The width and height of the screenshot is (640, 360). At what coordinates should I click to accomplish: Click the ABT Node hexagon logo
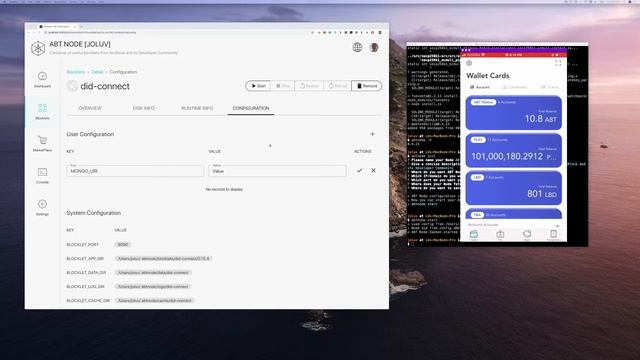[x=38, y=49]
